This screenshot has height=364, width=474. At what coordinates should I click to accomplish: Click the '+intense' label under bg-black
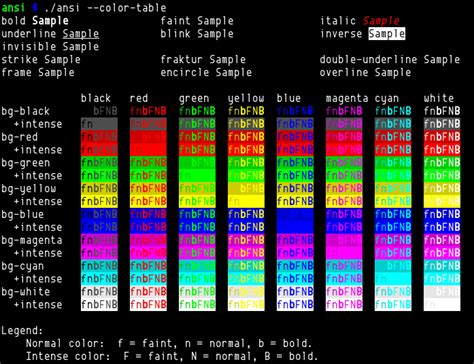(38, 124)
